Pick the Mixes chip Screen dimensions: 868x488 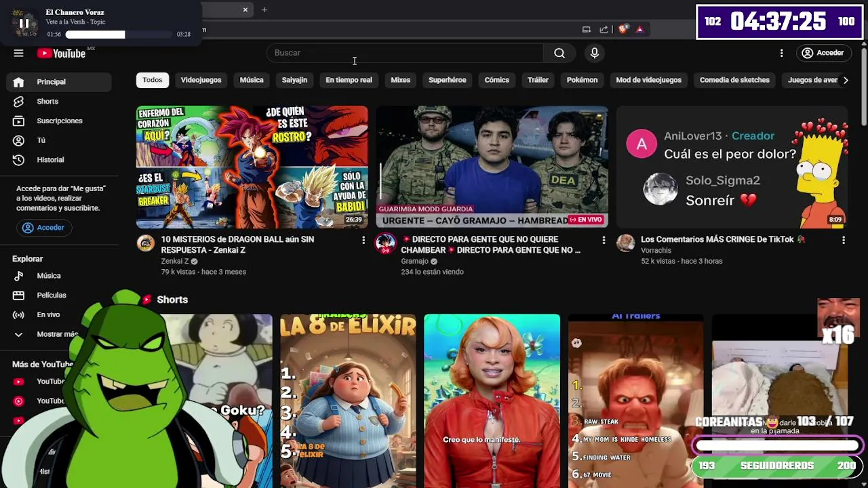400,80
